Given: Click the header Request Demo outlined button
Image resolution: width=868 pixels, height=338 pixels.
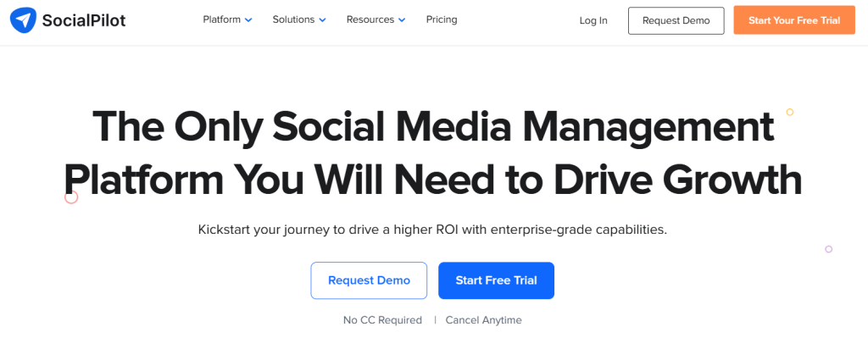Looking at the screenshot, I should point(676,20).
